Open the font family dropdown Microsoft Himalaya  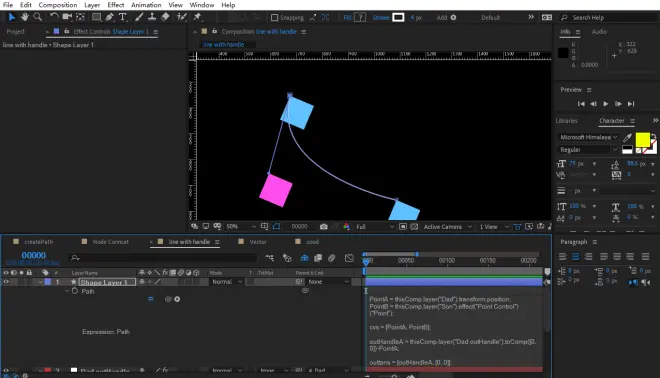pos(588,137)
